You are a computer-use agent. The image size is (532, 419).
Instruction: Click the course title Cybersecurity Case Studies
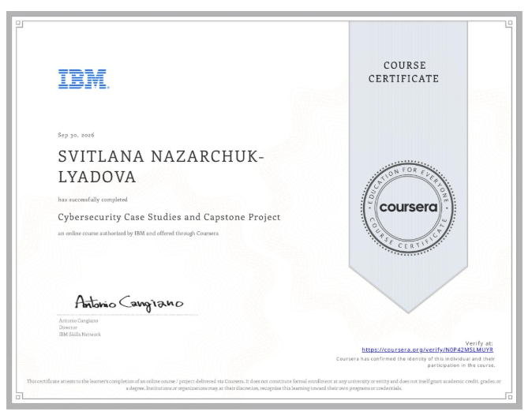coord(169,217)
